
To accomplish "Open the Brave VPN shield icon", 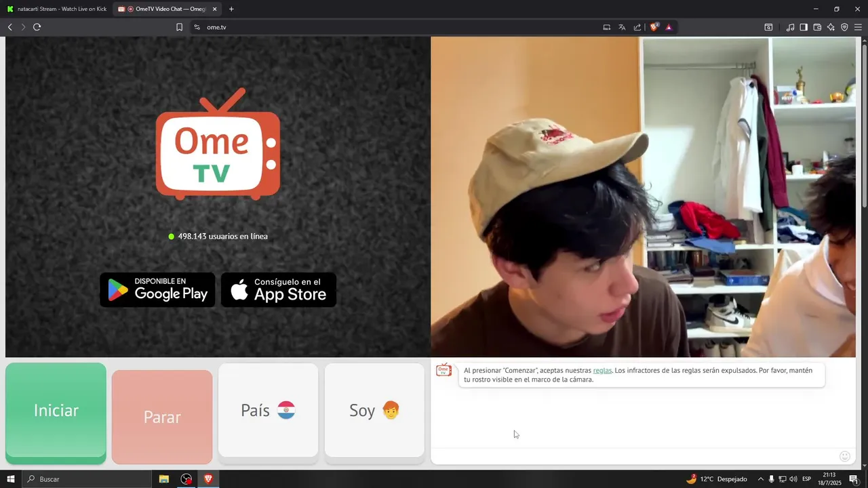I will [844, 27].
